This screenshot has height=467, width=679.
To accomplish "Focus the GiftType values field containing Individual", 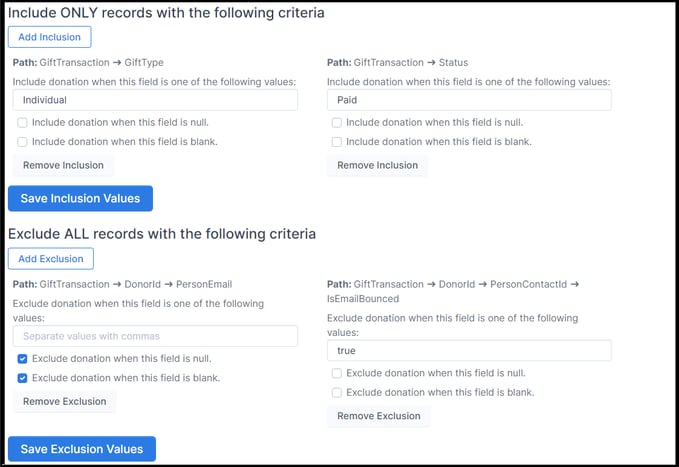I will click(155, 100).
